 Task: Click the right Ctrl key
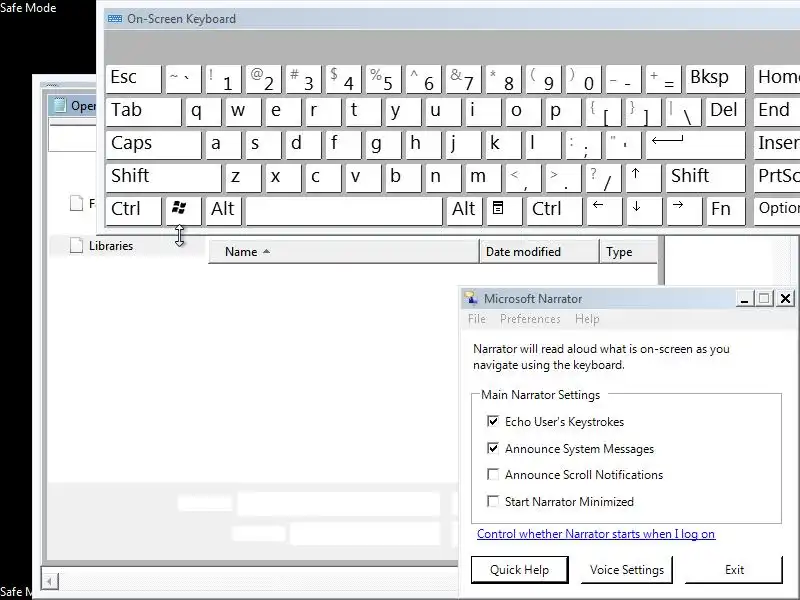pyautogui.click(x=554, y=210)
